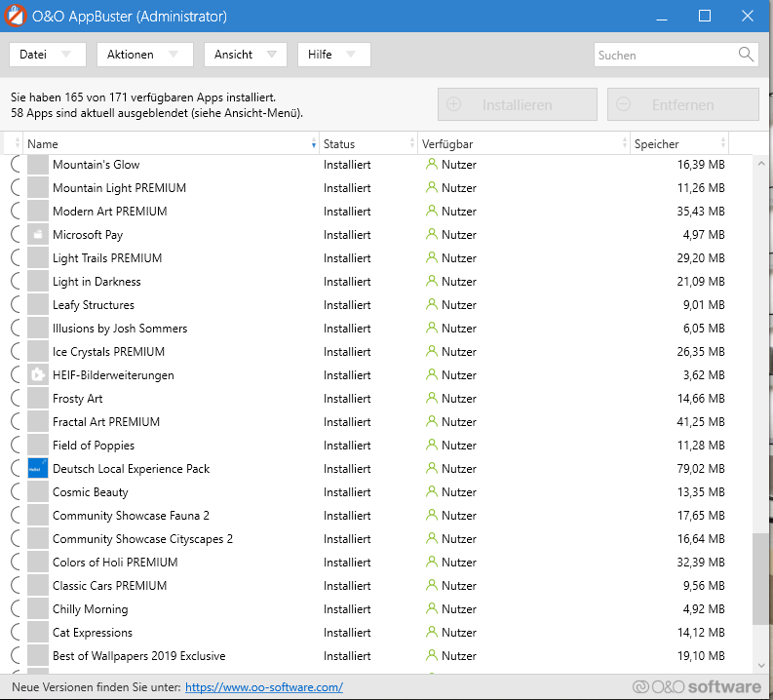Open the Hilfe dropdown menu

click(x=334, y=55)
